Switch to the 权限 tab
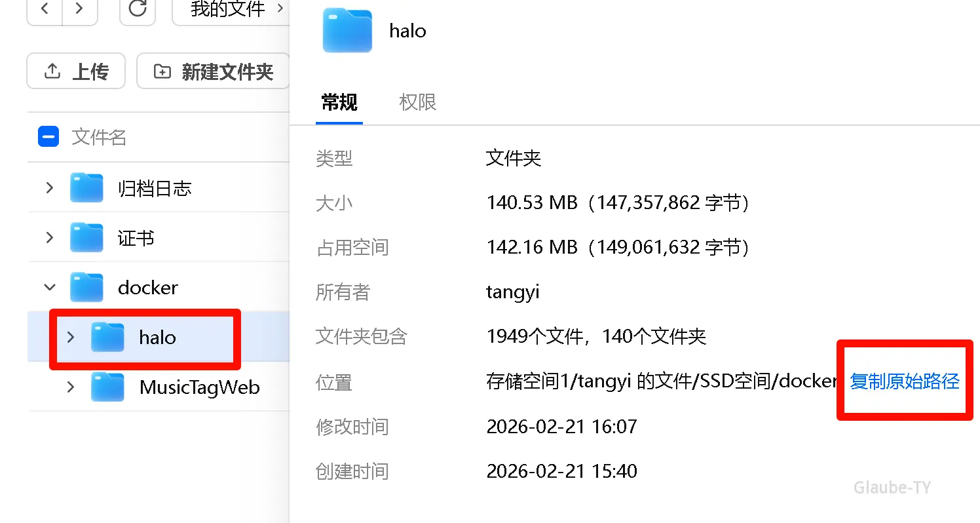Viewport: 980px width, 523px height. click(417, 102)
